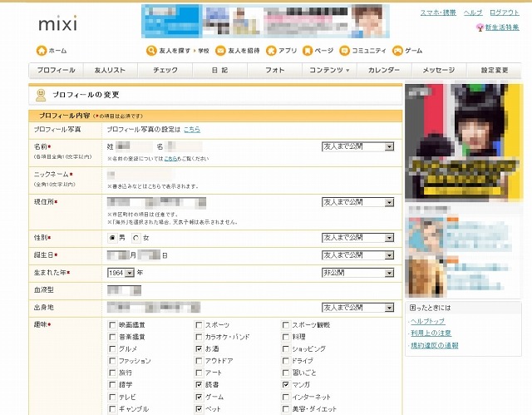
Task: Check the 料理 checkbox
Action: pos(286,337)
